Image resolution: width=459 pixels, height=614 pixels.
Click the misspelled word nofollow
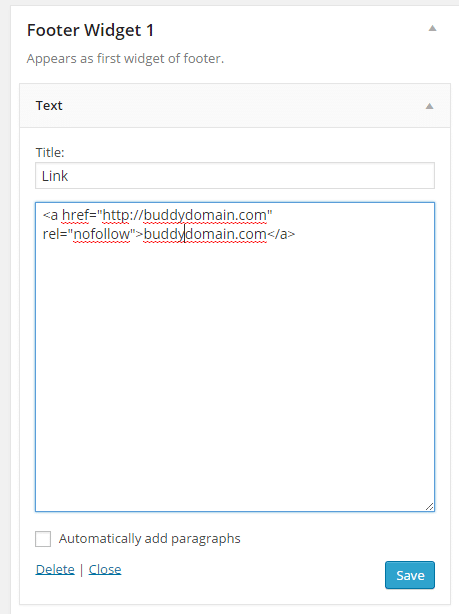click(101, 234)
